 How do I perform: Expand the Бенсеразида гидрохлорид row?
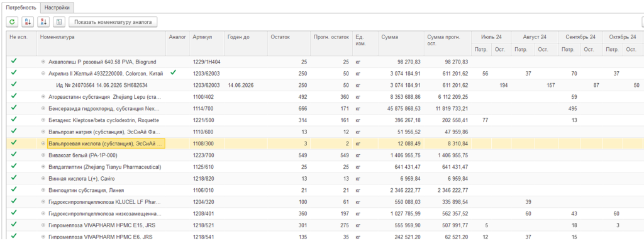click(43, 108)
